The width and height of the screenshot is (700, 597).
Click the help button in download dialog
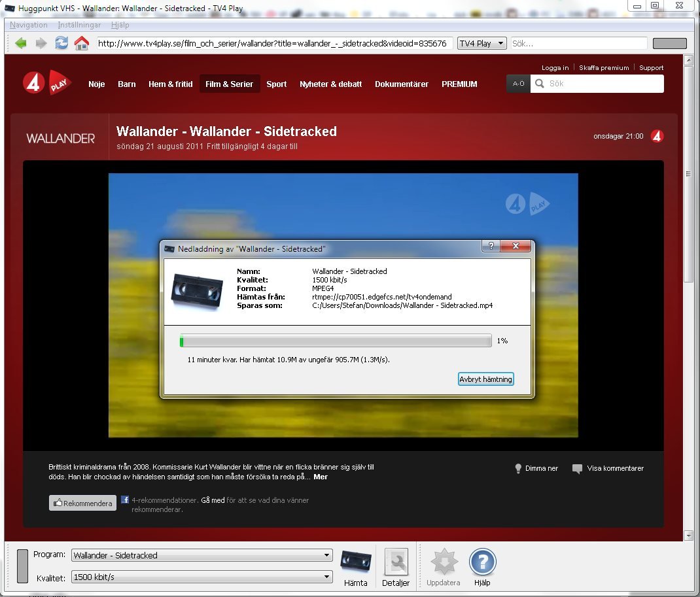(491, 246)
